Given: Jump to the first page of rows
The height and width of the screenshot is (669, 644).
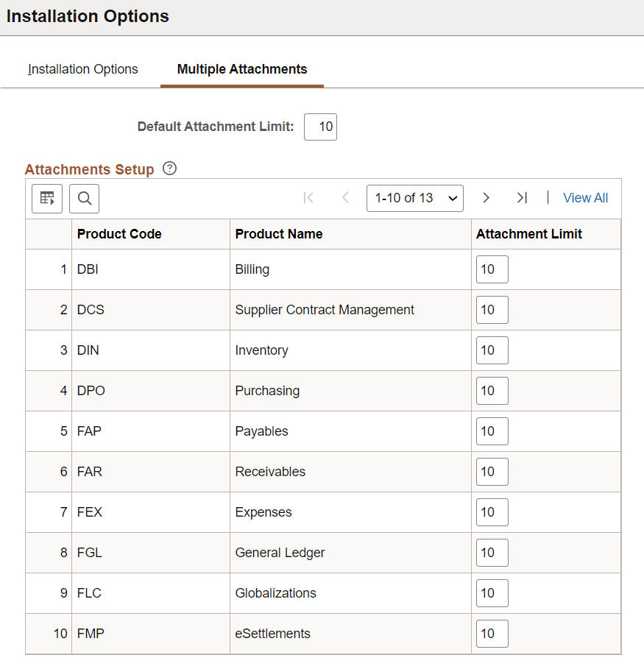Looking at the screenshot, I should [x=308, y=197].
